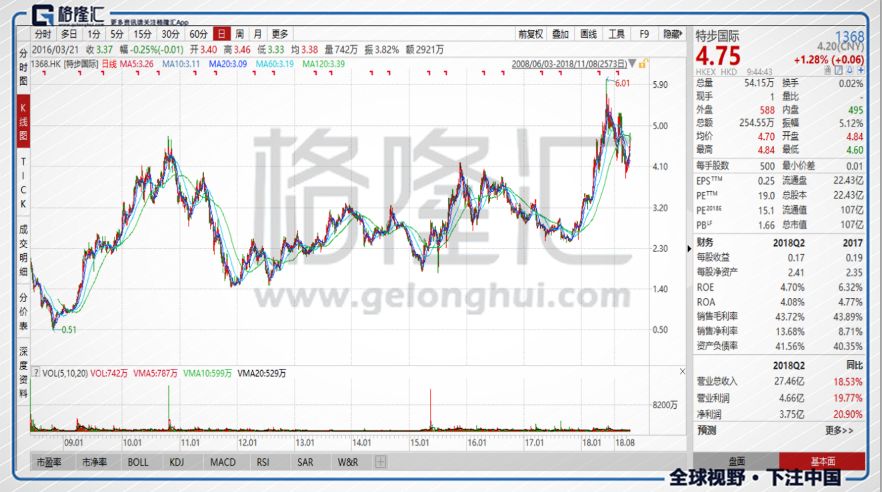
Task: Click the MA10:3.11 indicator label
Action: coord(181,64)
